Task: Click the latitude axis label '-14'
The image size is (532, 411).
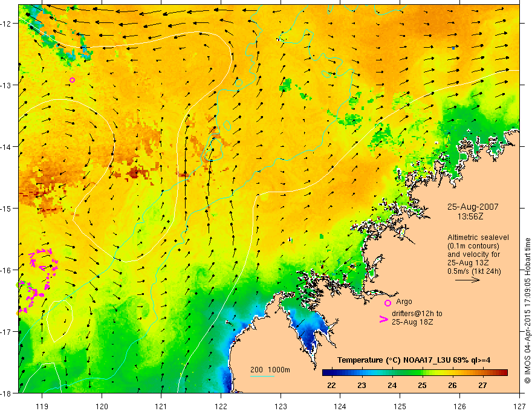Action: pos(7,147)
